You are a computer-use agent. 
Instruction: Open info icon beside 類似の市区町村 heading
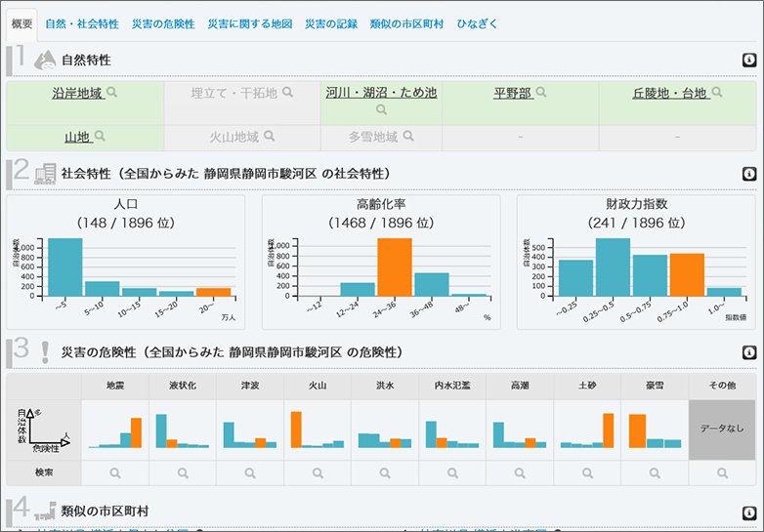pyautogui.click(x=749, y=512)
